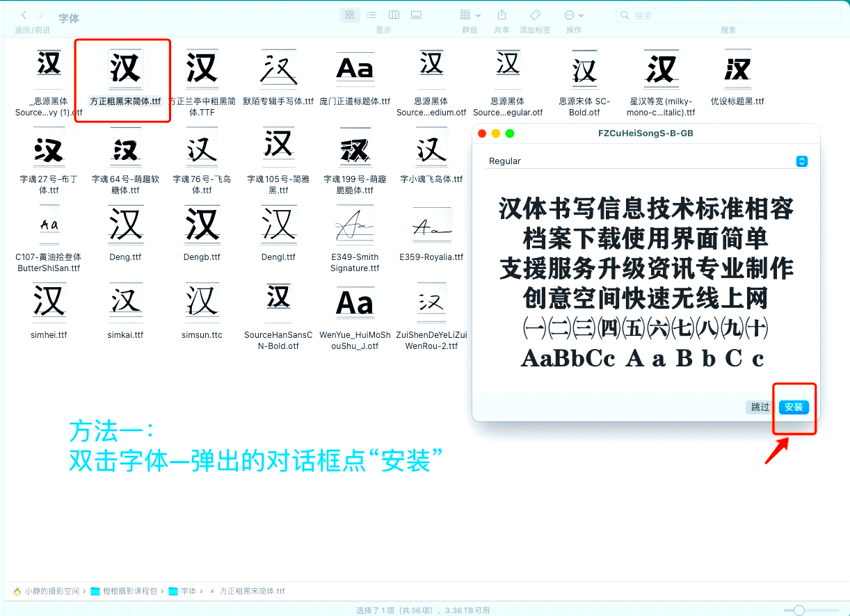The image size is (850, 616).
Task: Close the FZCuHeiSongS-B-GB preview window
Action: (482, 133)
